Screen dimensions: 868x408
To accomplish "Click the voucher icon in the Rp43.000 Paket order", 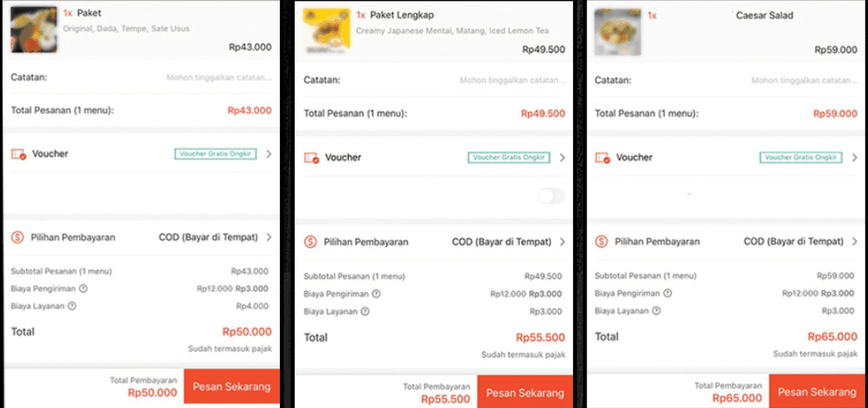I will pyautogui.click(x=19, y=154).
